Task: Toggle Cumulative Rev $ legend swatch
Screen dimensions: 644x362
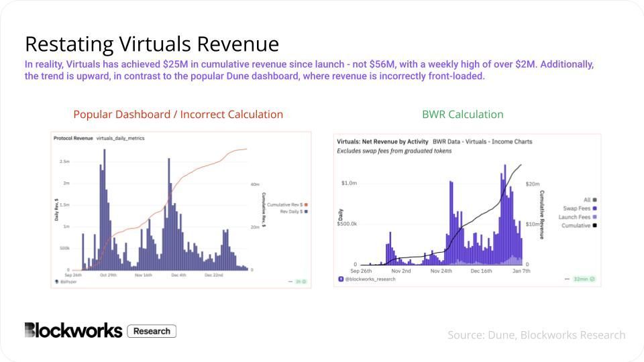Action: click(x=306, y=204)
